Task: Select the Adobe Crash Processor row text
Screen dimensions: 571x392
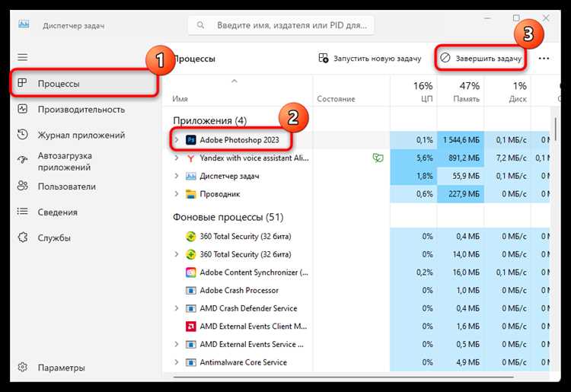Action: coord(239,291)
